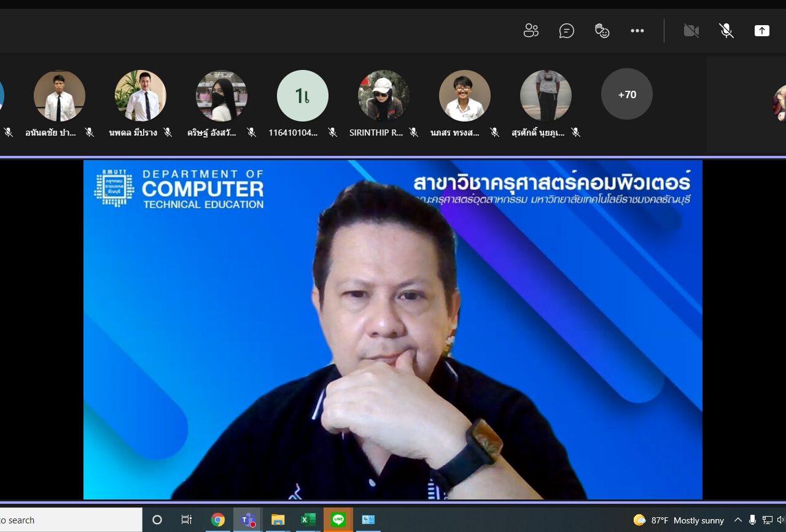This screenshot has width=786, height=532.
Task: Unmute the microphone in toolbar
Action: (x=726, y=31)
